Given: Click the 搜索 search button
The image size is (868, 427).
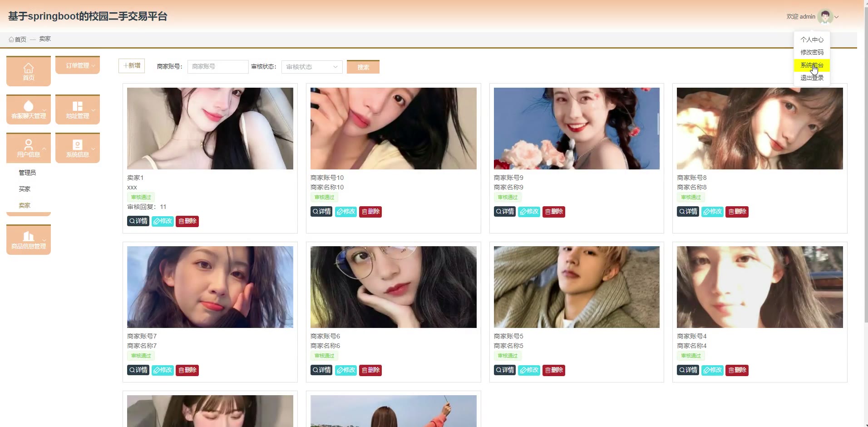Looking at the screenshot, I should (363, 67).
